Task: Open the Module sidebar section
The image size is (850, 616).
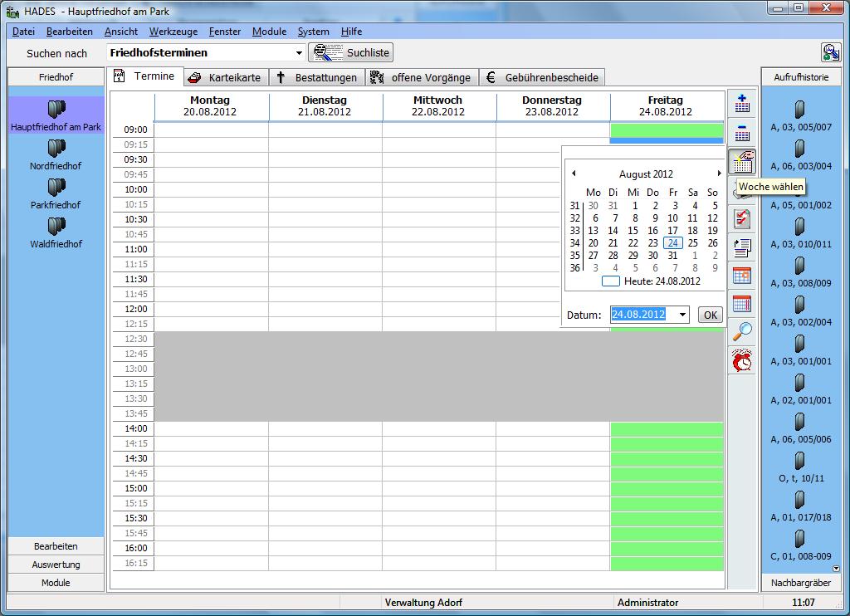Action: click(56, 583)
